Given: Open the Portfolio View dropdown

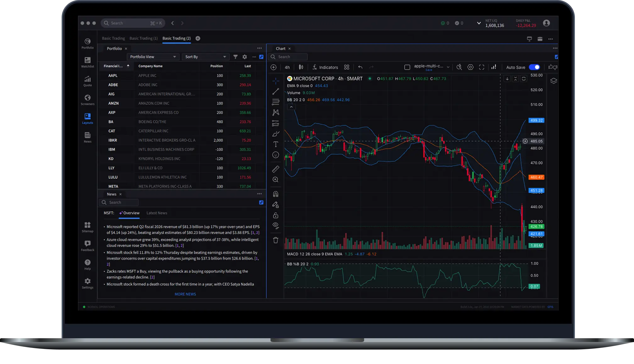Looking at the screenshot, I should (153, 57).
